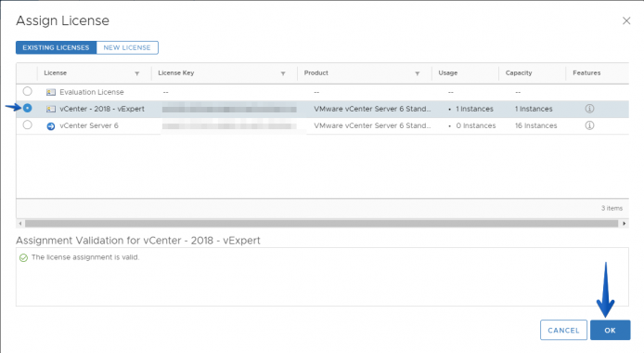Switch to the New License tab

pyautogui.click(x=127, y=47)
